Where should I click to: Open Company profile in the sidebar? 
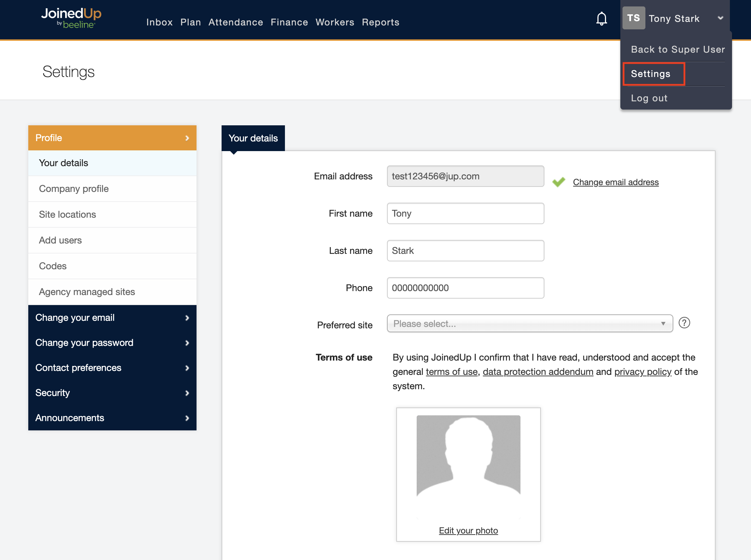(74, 189)
